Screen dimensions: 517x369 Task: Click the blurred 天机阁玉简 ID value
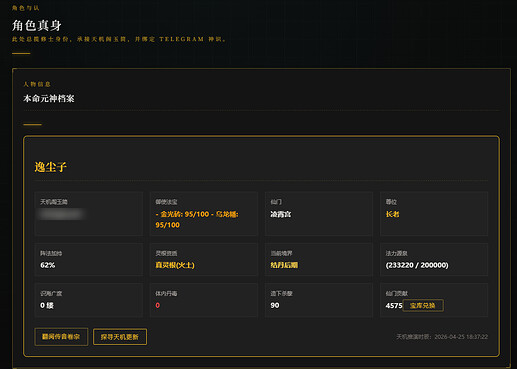coord(62,214)
